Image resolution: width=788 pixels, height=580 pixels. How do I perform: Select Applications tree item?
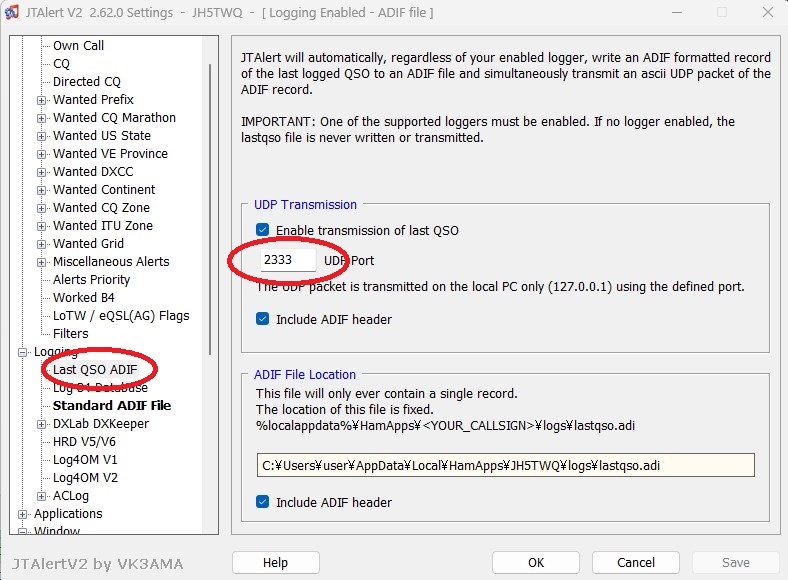(x=68, y=514)
